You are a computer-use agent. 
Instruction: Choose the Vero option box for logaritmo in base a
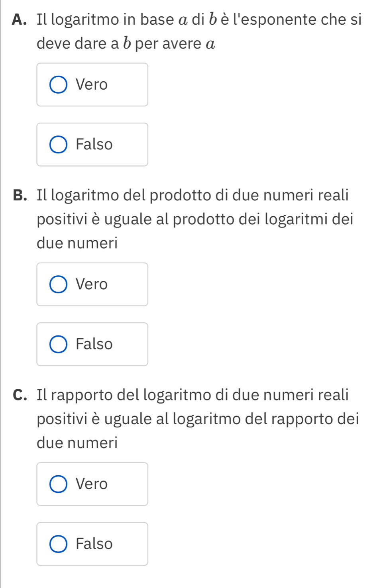[x=92, y=85]
